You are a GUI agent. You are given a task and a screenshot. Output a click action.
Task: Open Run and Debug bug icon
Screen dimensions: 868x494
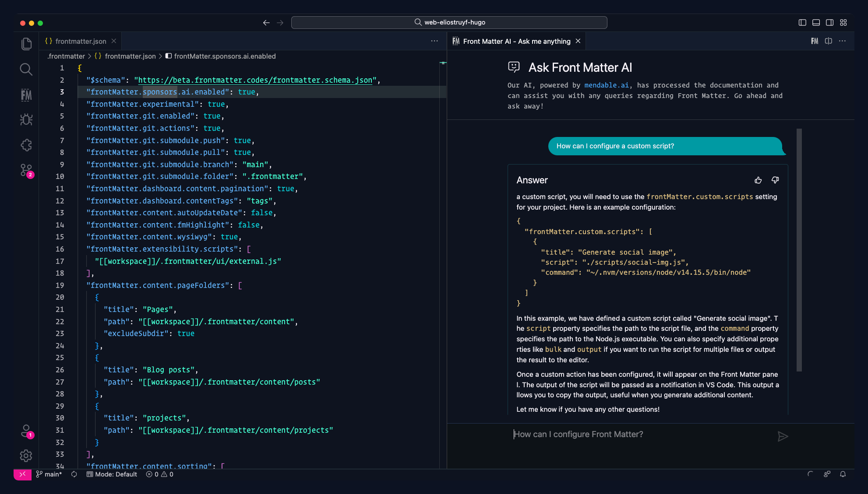(x=26, y=119)
